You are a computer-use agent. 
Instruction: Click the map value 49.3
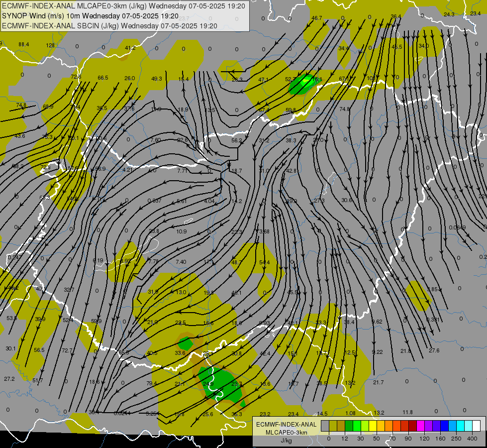[157, 79]
